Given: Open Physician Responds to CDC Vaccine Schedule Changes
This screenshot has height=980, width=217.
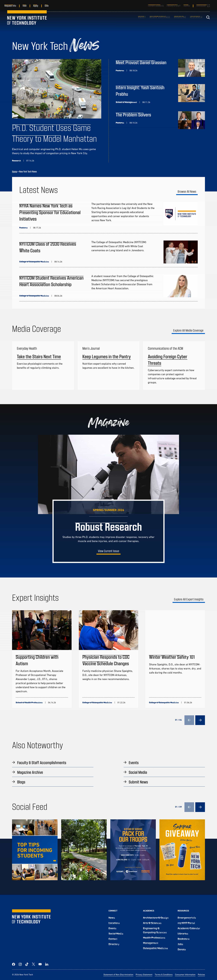Looking at the screenshot, I should 106,660.
